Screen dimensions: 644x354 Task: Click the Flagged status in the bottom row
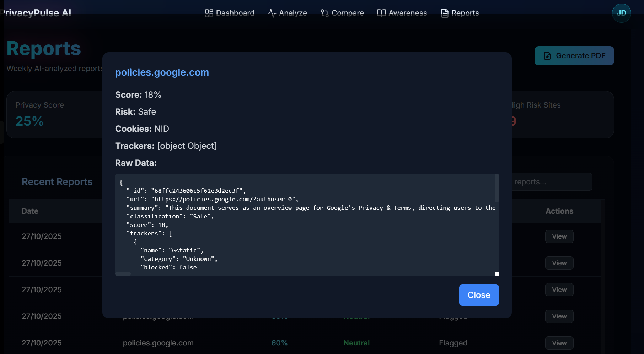(x=453, y=343)
